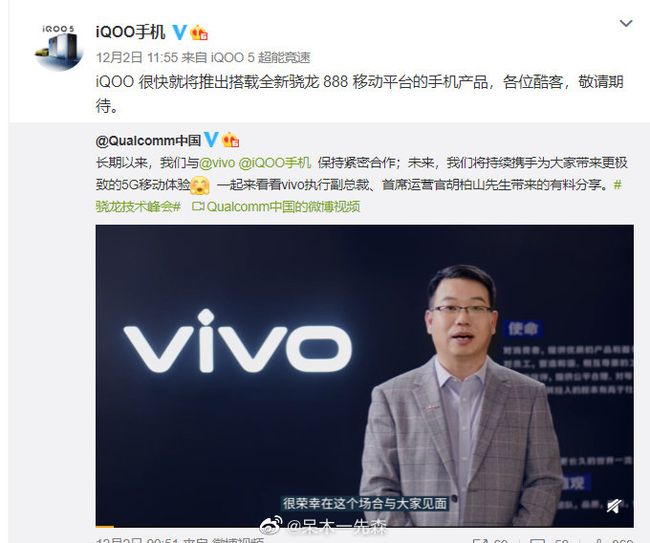This screenshot has height=543, width=650.
Task: Click the 12月2日 11:55 post timestamp
Action: tap(137, 57)
